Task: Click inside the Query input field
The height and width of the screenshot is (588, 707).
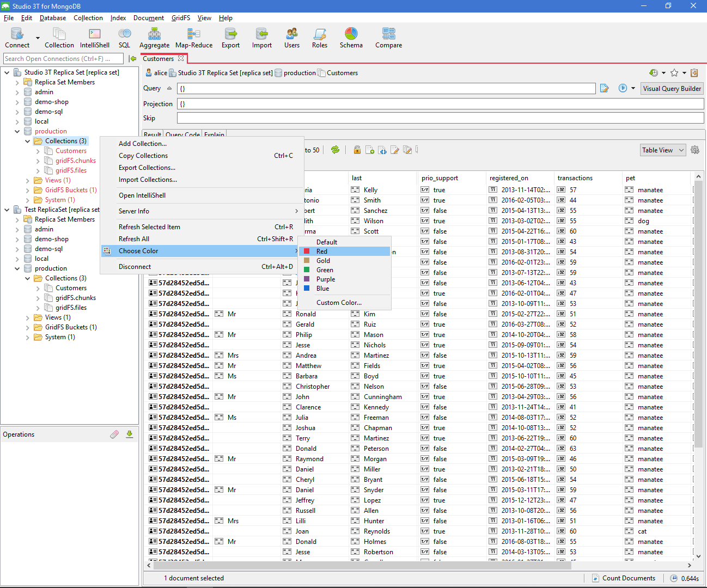Action: pos(381,88)
